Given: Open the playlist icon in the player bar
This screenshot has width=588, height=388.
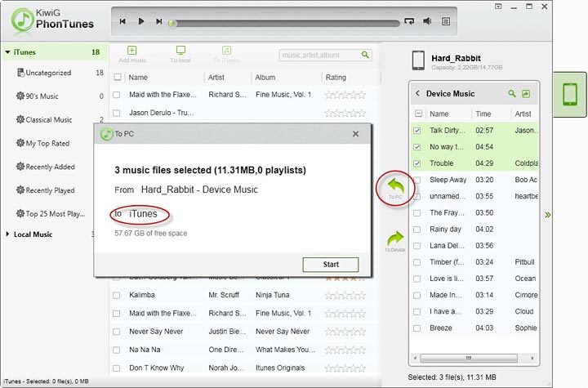Looking at the screenshot, I should pyautogui.click(x=446, y=21).
